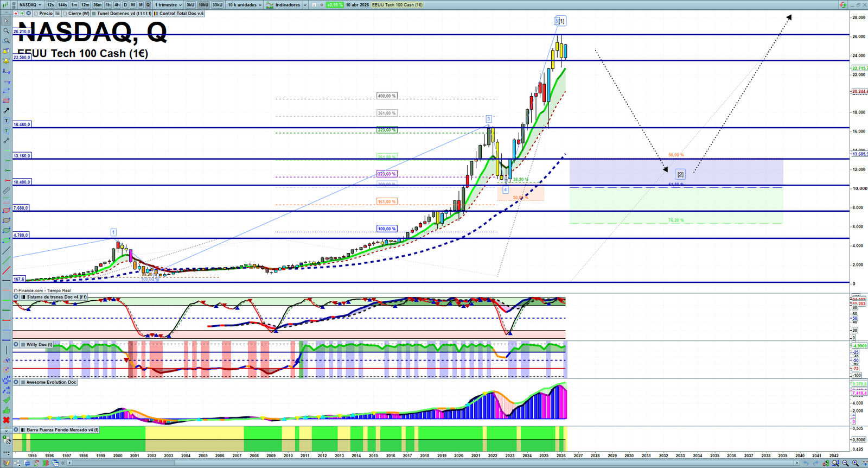Select the rectangle drawing tool with blue outline
The height and width of the screenshot is (468, 868).
pyautogui.click(x=7, y=91)
